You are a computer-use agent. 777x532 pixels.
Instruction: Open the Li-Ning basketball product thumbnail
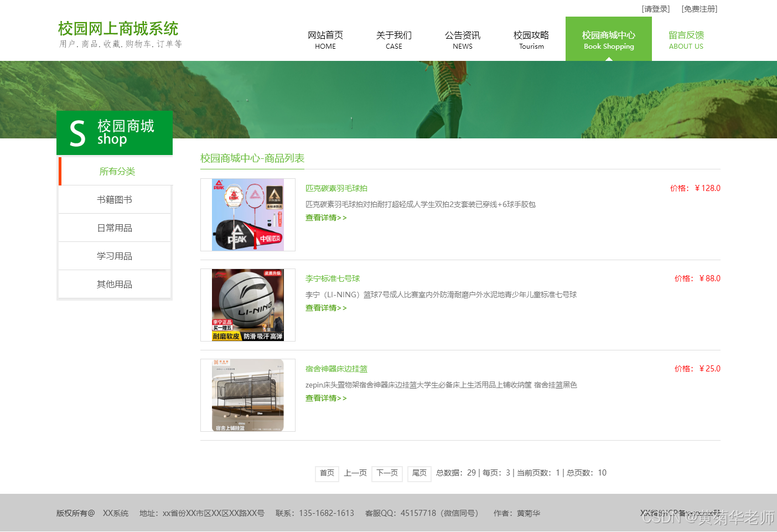tap(248, 305)
